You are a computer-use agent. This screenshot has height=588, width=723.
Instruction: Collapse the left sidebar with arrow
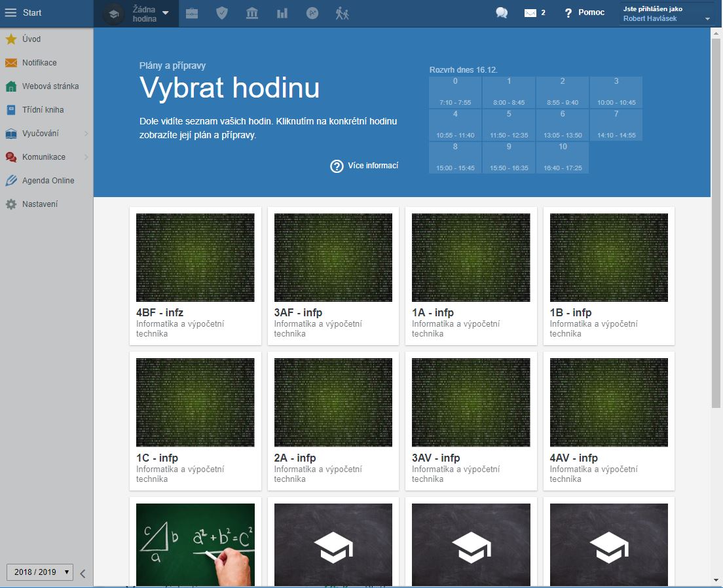coord(83,574)
